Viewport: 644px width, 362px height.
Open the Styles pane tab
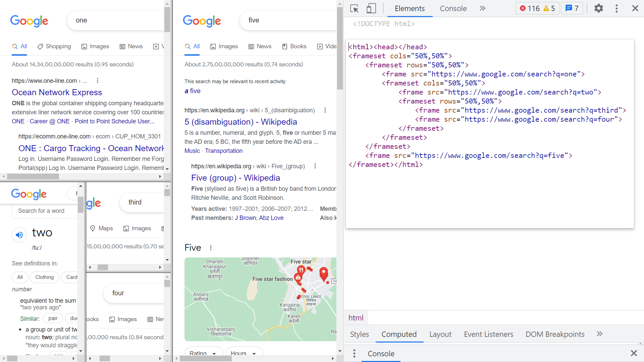359,334
